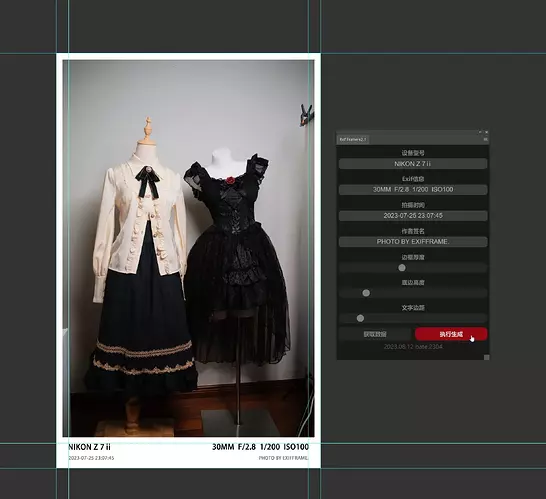Click the resize grip at panel bottom corner
Screen dimensions: 546x499
[486, 357]
